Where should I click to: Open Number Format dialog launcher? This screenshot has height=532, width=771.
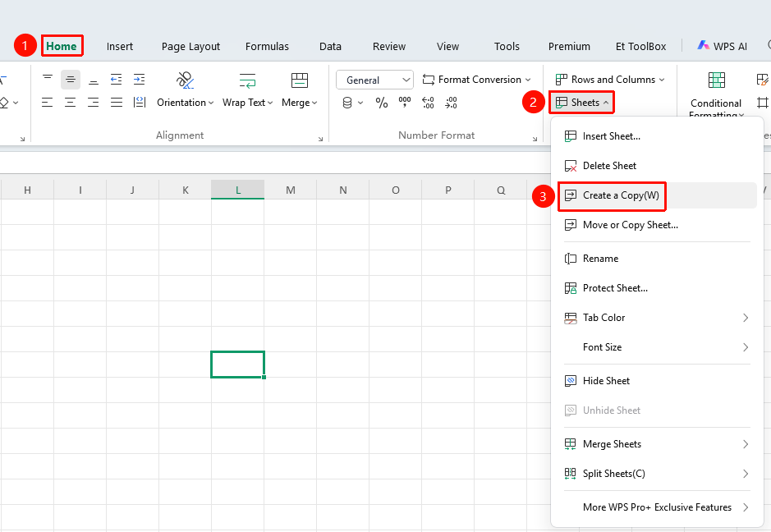pos(535,139)
